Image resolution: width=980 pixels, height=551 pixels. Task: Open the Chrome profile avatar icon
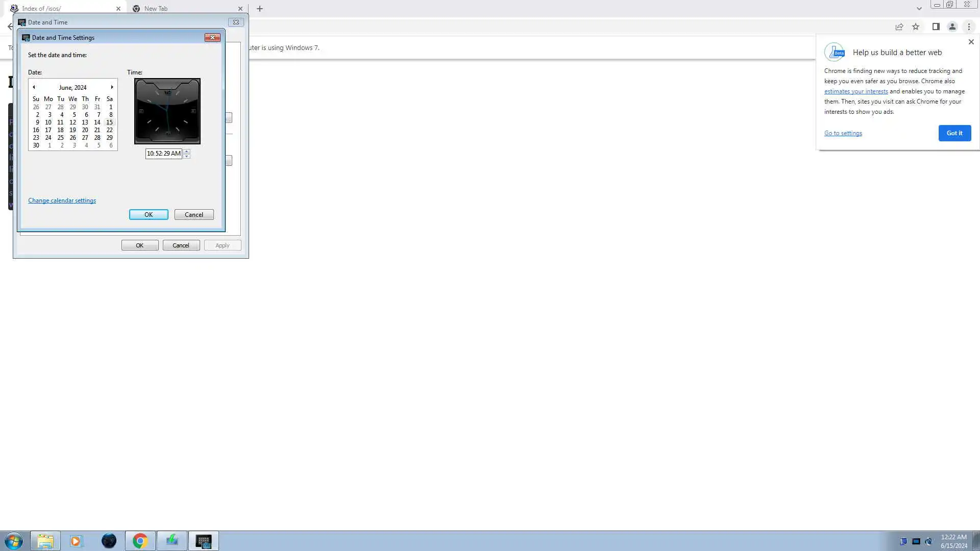(952, 27)
